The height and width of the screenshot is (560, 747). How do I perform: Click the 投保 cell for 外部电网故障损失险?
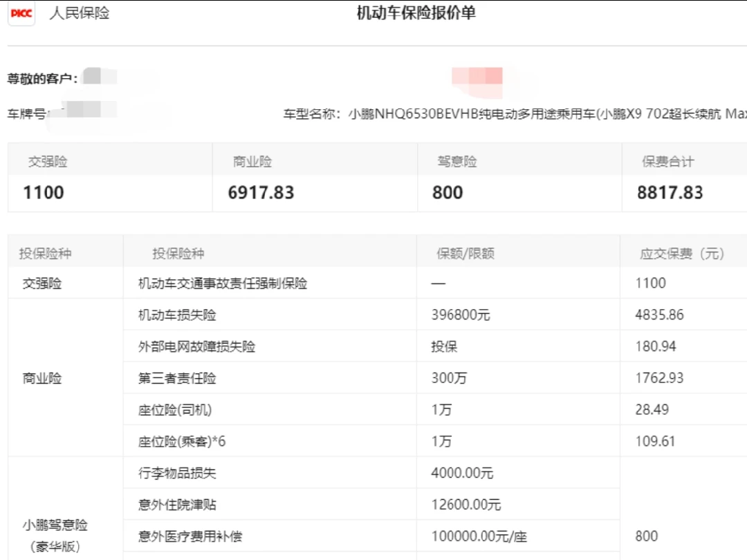coord(444,346)
